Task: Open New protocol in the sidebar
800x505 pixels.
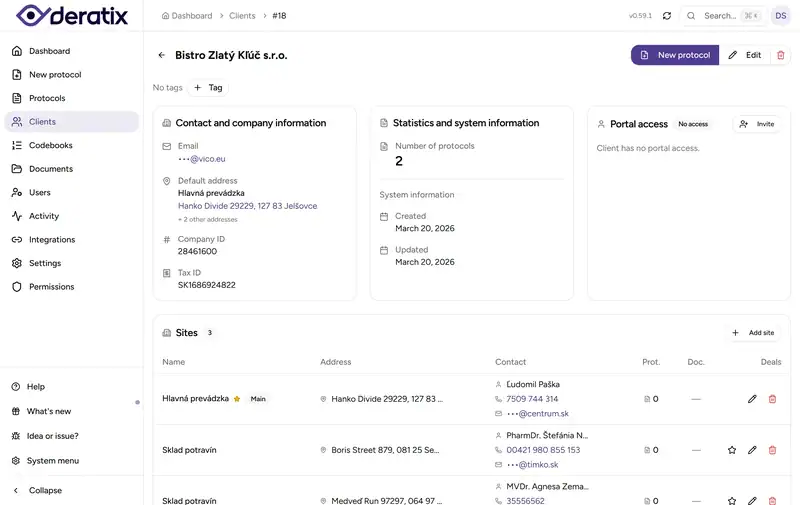Action: (x=71, y=74)
